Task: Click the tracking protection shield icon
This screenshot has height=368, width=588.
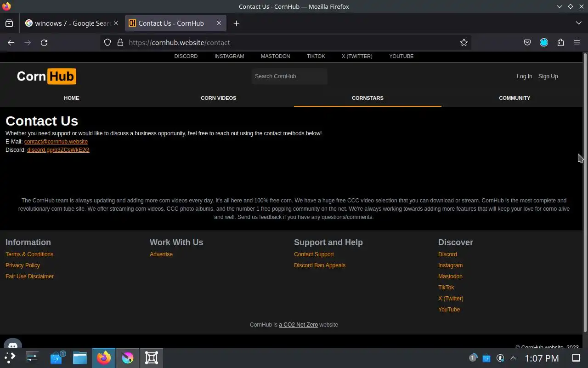Action: click(107, 42)
